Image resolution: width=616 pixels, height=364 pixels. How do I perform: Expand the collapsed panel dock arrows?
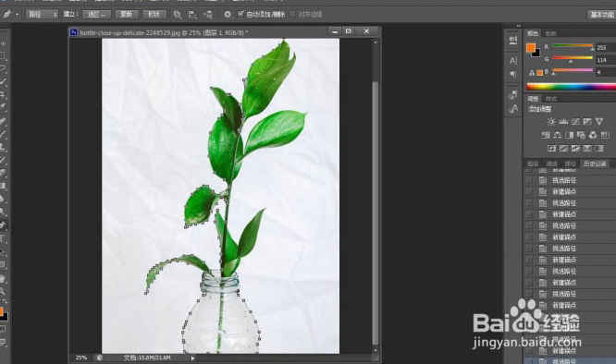[x=518, y=26]
